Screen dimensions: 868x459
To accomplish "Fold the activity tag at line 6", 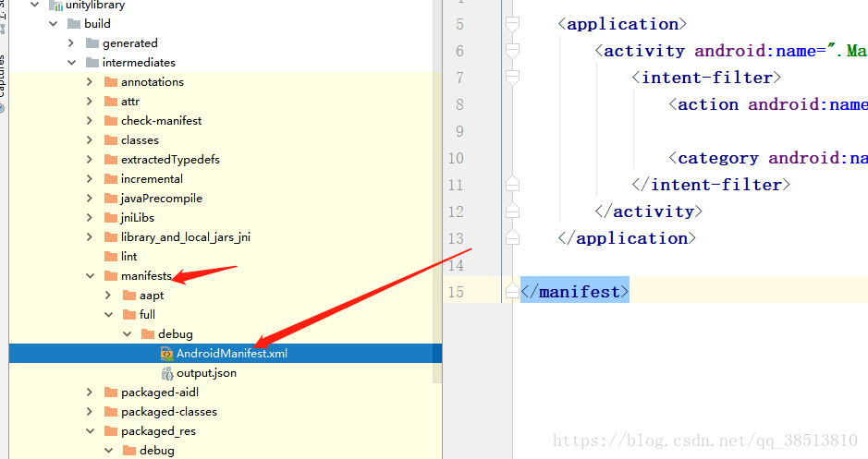I will click(513, 51).
